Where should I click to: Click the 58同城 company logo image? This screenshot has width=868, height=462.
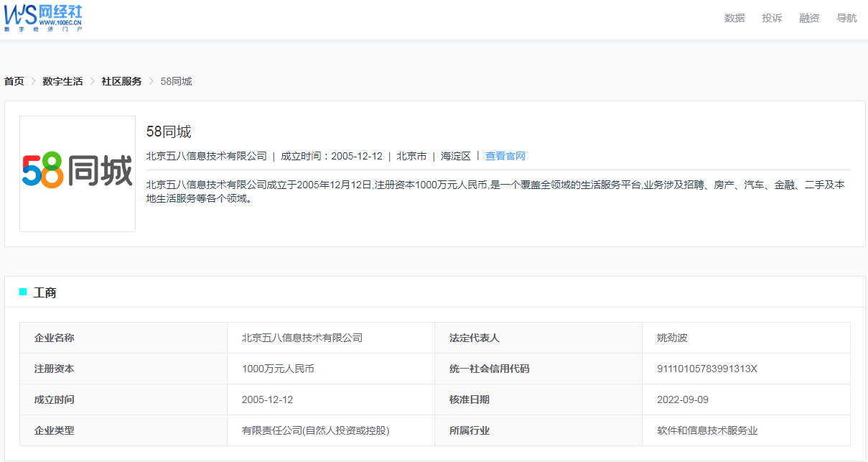coord(78,173)
